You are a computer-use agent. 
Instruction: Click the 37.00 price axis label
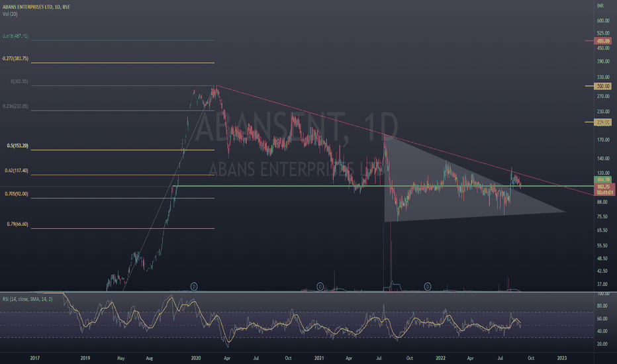coord(602,284)
